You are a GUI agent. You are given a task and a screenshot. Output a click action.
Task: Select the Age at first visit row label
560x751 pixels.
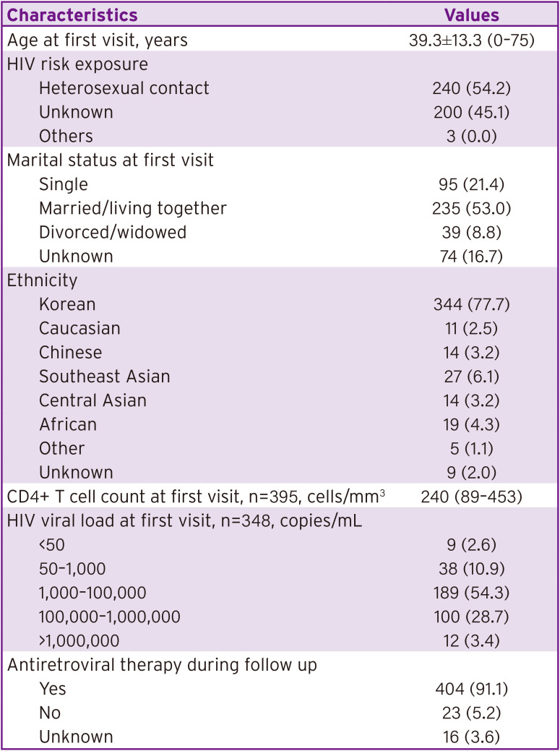pos(98,40)
